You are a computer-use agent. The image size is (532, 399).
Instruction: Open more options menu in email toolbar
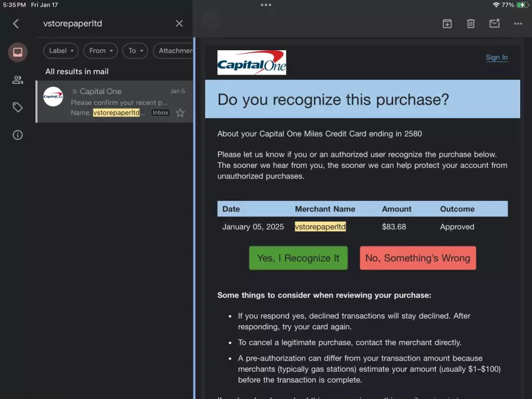click(x=518, y=24)
